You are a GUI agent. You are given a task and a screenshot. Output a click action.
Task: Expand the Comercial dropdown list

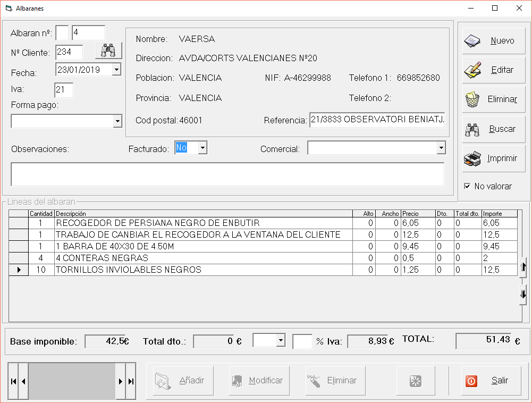(x=441, y=148)
